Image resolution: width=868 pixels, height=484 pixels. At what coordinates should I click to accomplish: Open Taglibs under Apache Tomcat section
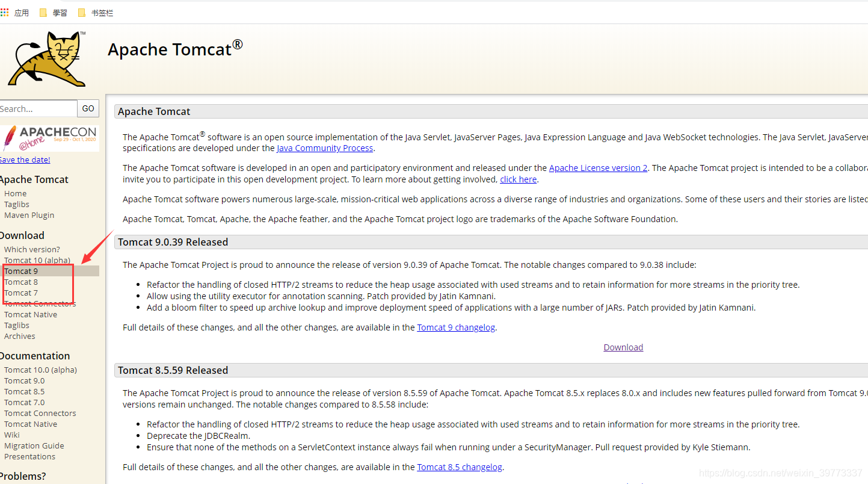(16, 204)
